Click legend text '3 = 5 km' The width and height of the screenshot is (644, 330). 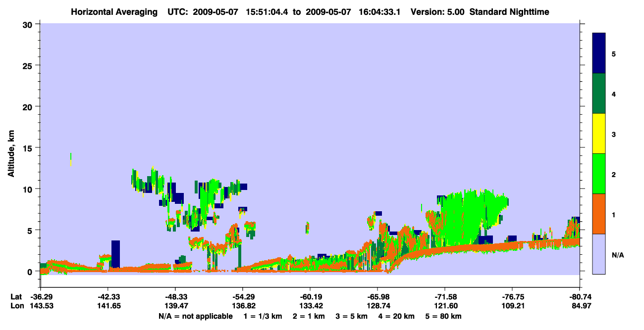point(351,316)
